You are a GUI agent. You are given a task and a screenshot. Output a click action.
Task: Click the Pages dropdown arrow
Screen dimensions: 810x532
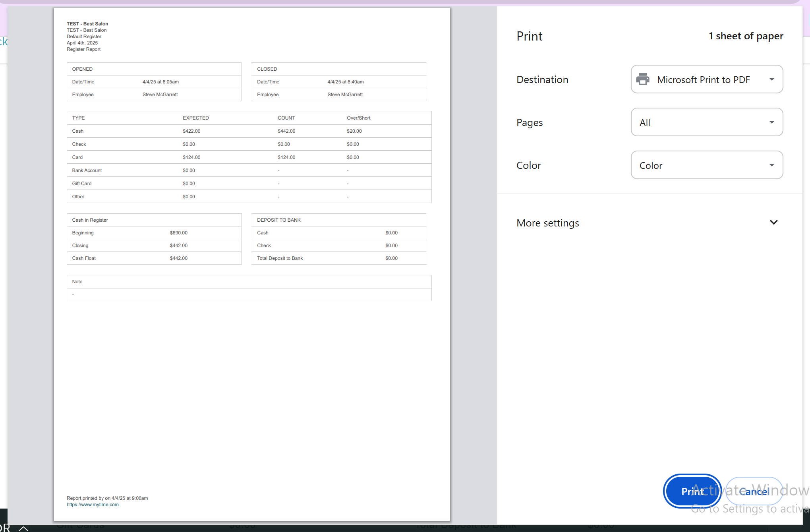tap(771, 122)
